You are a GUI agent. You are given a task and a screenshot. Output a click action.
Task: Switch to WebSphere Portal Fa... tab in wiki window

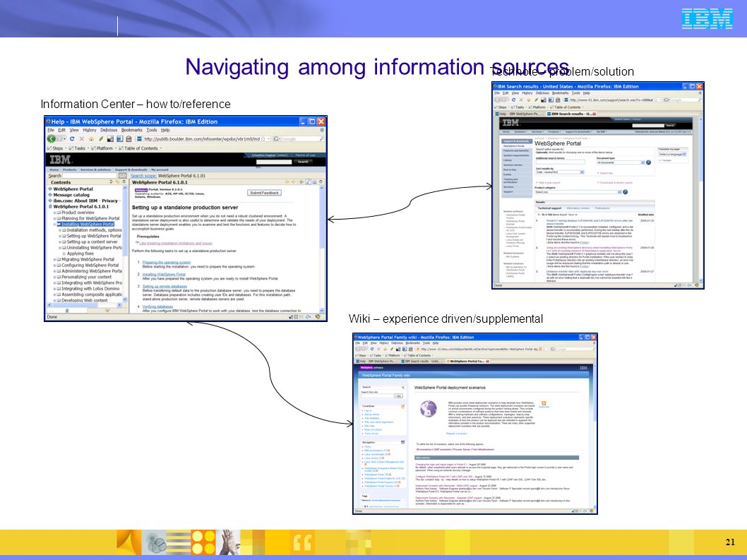(x=470, y=362)
